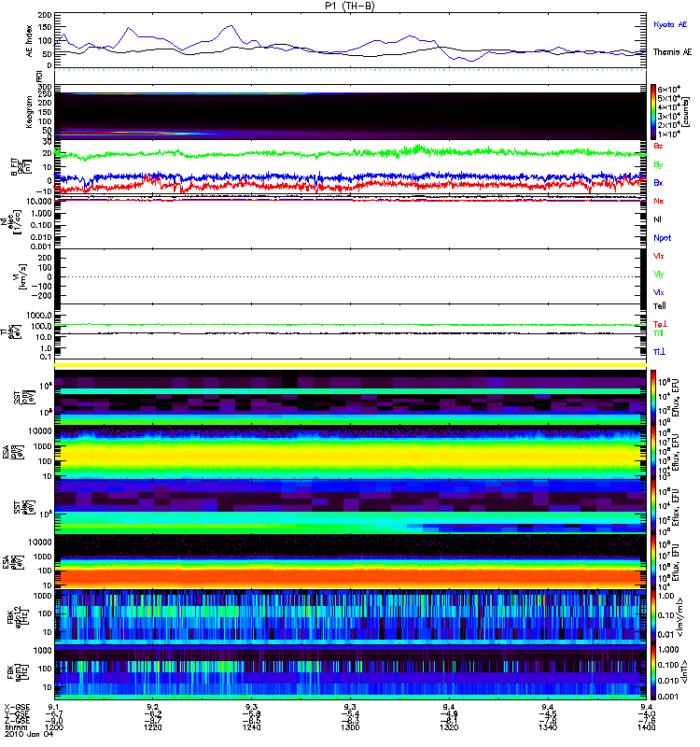
Task: Click inside the AE index line plot
Action: (x=350, y=41)
